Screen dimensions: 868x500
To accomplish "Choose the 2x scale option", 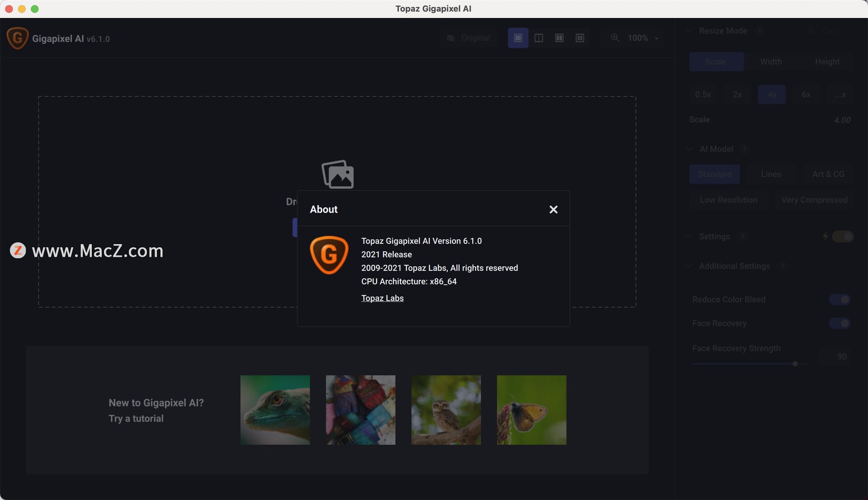I will 737,94.
